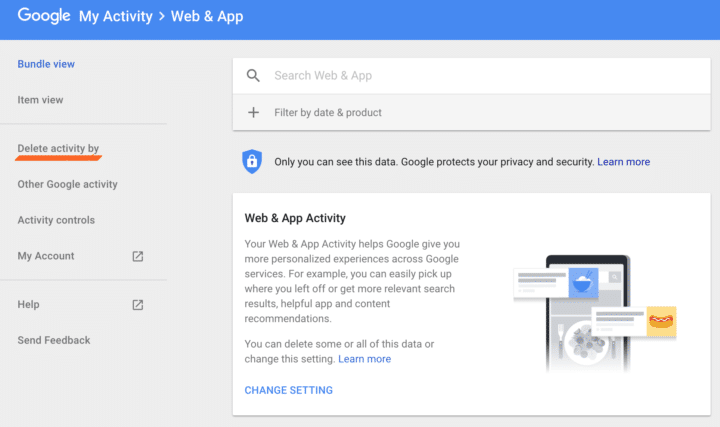Open Delete activity by
The width and height of the screenshot is (720, 427).
click(x=58, y=148)
